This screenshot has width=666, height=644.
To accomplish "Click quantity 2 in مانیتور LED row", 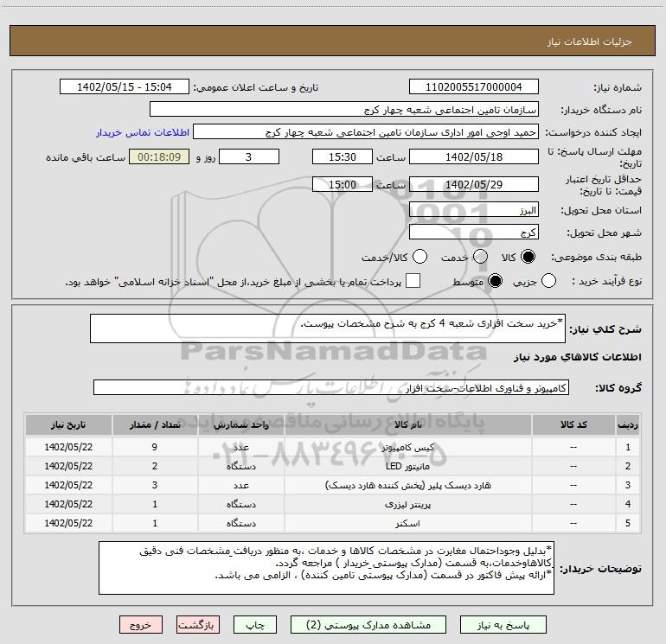I will (155, 466).
